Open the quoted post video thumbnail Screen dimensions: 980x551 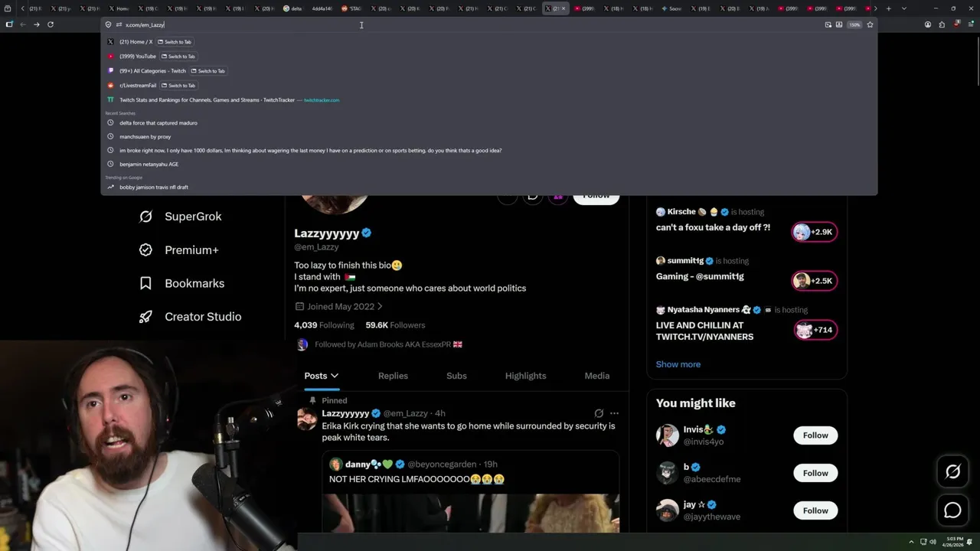click(x=470, y=513)
